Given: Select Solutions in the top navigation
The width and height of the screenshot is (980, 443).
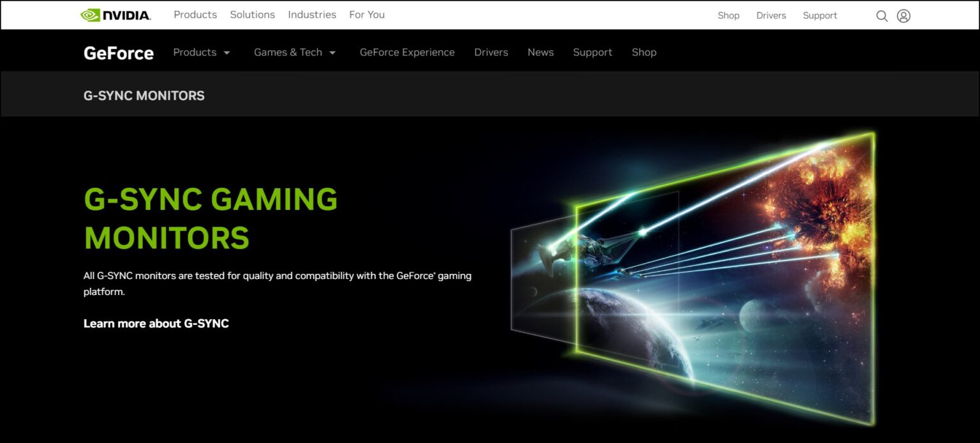Looking at the screenshot, I should click(253, 14).
